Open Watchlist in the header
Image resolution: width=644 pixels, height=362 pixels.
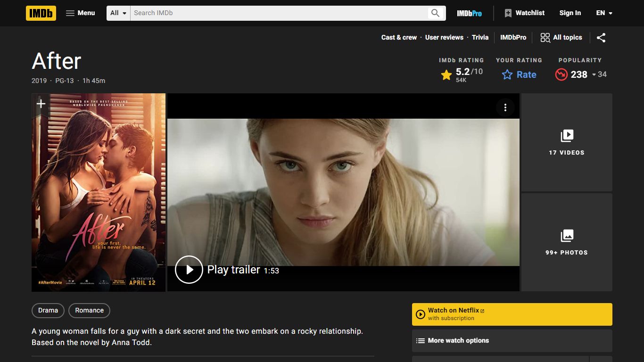click(x=524, y=13)
